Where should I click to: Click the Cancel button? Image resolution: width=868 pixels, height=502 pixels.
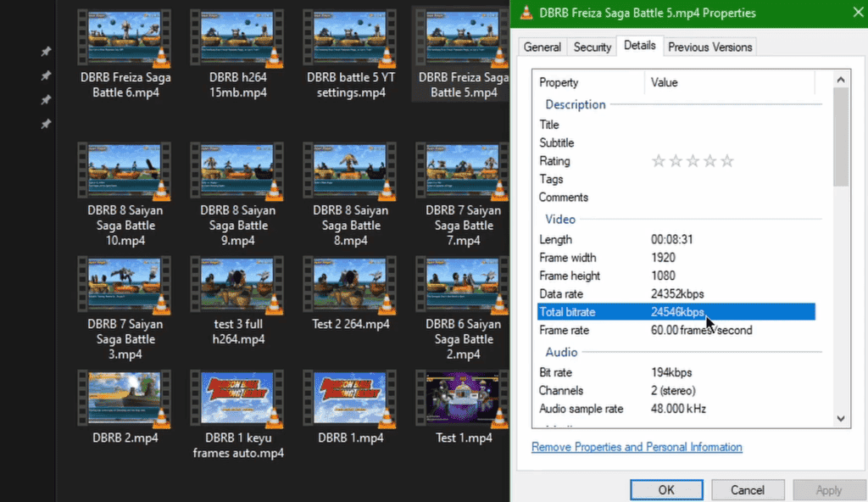748,490
